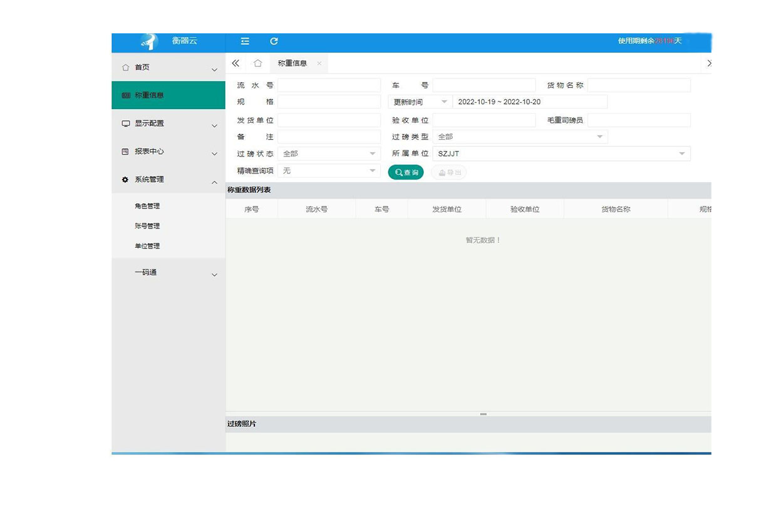This screenshot has height=532, width=766.
Task: Open the 所属单位 SZJJT dropdown
Action: (562, 153)
